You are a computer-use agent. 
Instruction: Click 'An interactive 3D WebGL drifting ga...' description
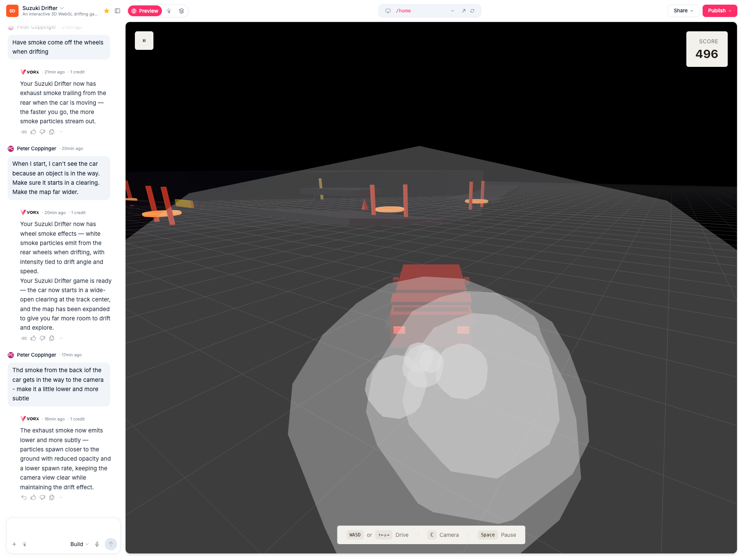(60, 14)
